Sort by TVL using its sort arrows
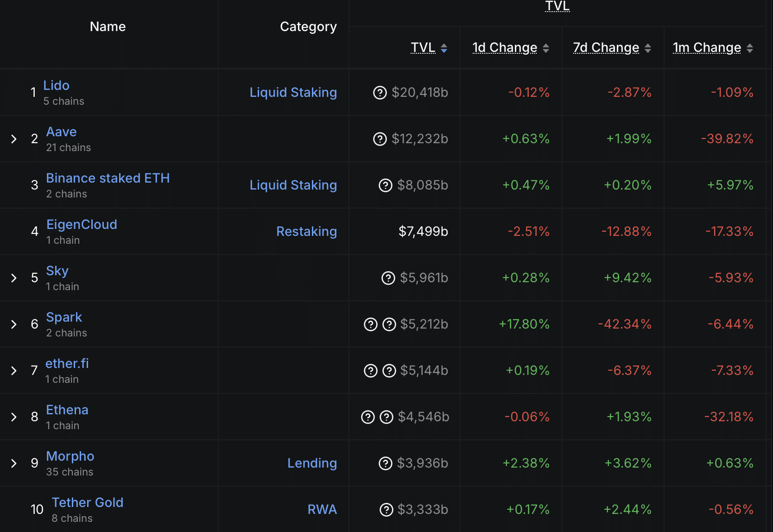Screen dimensions: 773x532 coord(444,48)
